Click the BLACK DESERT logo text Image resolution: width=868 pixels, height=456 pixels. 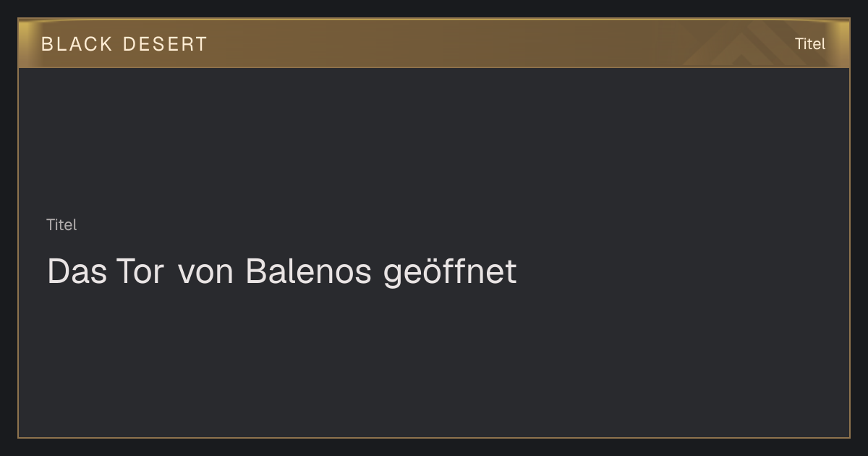(124, 44)
